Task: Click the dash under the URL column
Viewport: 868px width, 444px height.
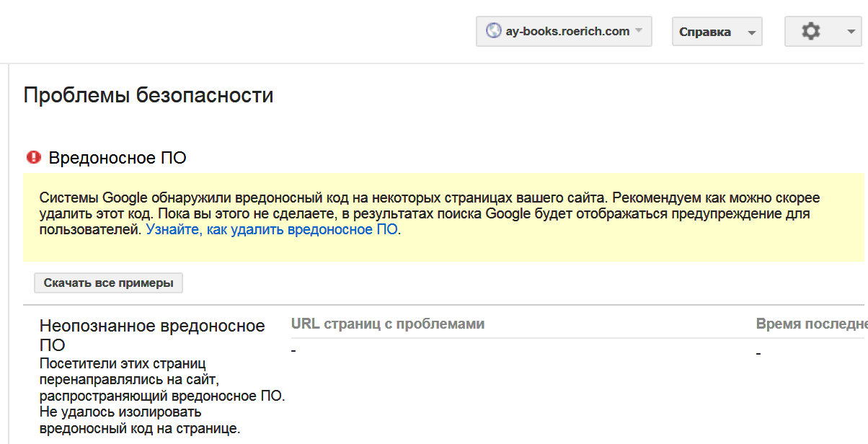Action: point(293,351)
